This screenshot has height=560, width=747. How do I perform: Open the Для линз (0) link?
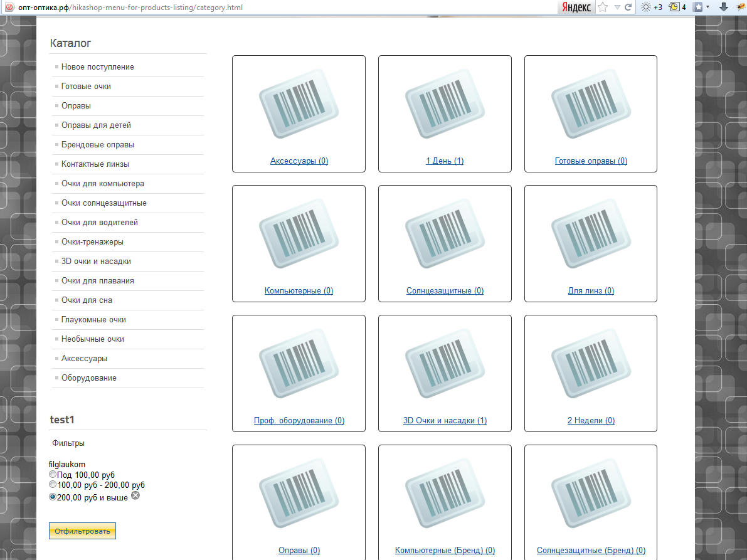tap(591, 291)
